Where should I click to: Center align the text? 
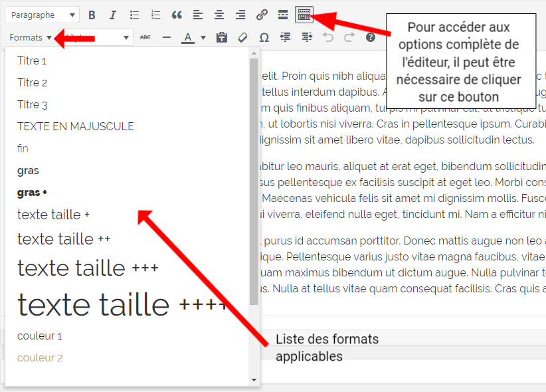[x=219, y=15]
